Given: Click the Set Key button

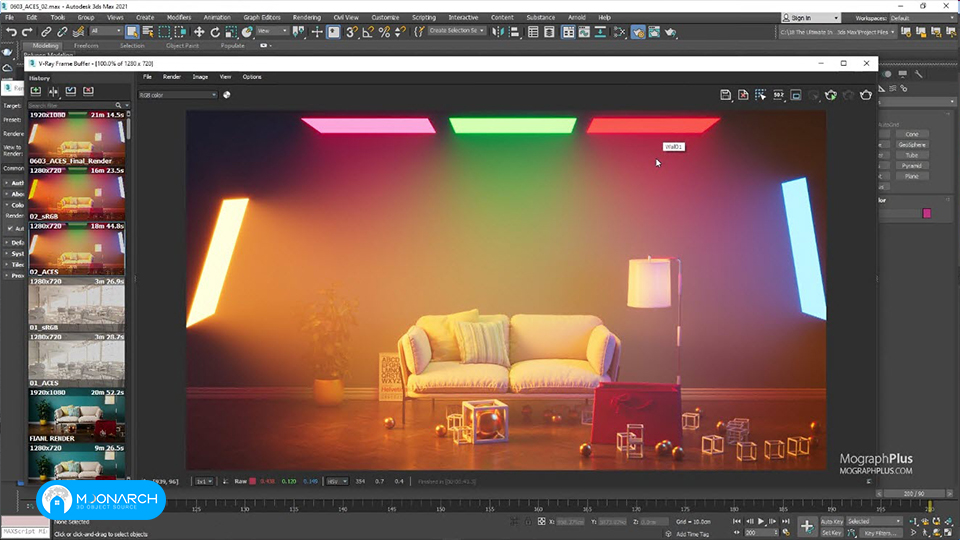Looking at the screenshot, I should coord(831,533).
